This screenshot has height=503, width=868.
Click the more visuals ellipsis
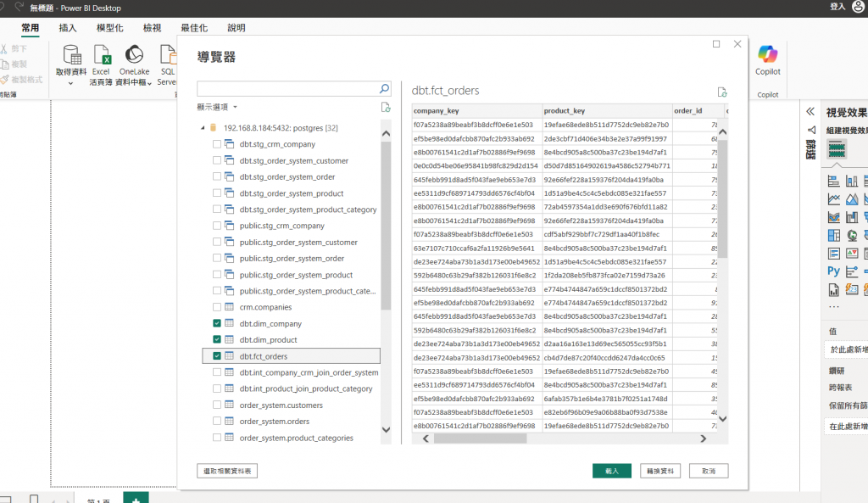(x=834, y=306)
